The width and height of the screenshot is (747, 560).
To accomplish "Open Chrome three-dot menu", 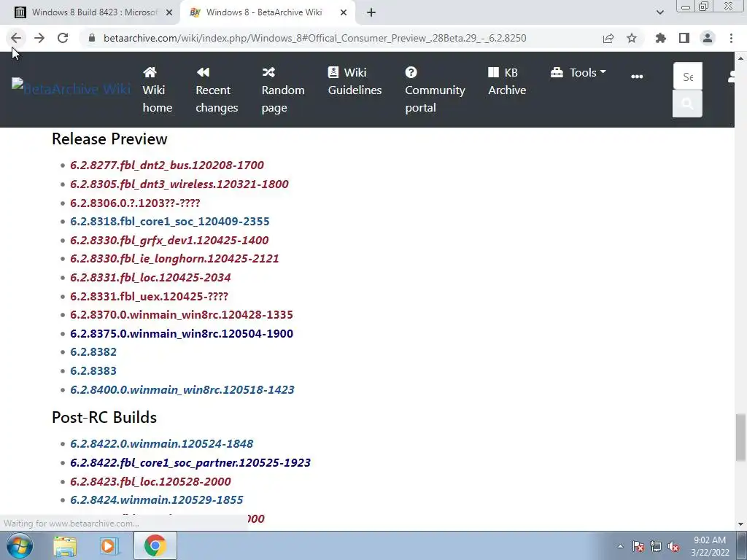I will (x=731, y=38).
